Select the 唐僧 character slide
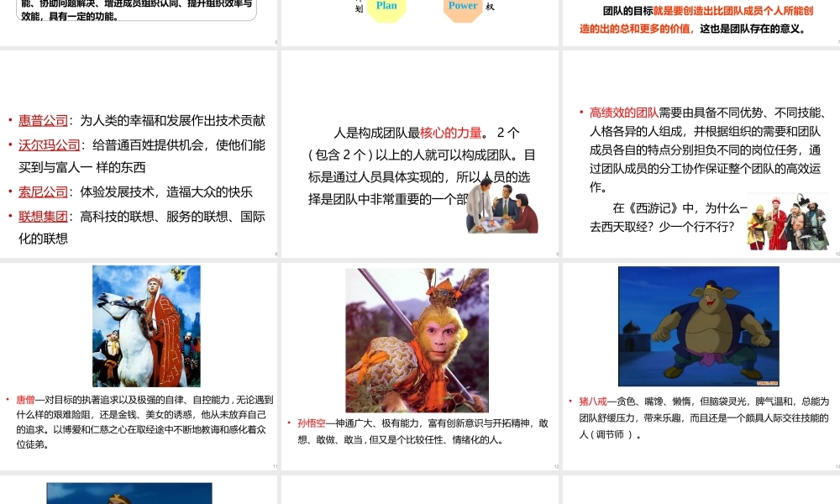 [139, 366]
